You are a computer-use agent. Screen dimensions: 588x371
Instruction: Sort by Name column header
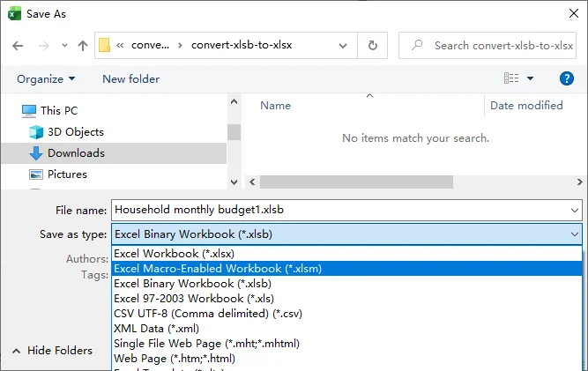[275, 106]
